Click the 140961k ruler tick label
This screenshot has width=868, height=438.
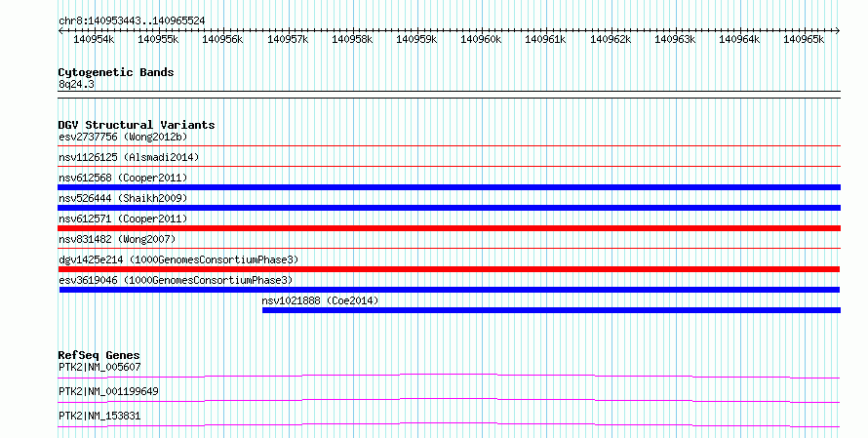pyautogui.click(x=545, y=39)
